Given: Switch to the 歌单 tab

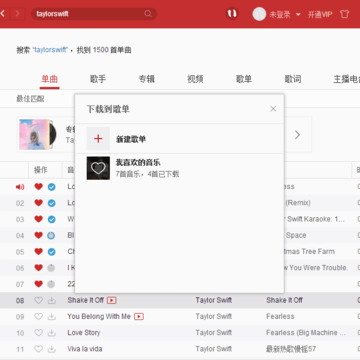Looking at the screenshot, I should 244,79.
